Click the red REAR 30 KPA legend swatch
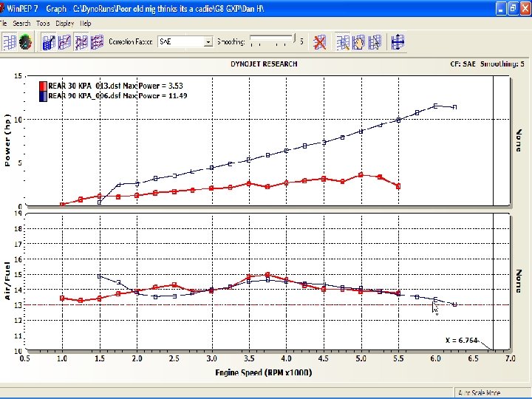 pyautogui.click(x=43, y=86)
